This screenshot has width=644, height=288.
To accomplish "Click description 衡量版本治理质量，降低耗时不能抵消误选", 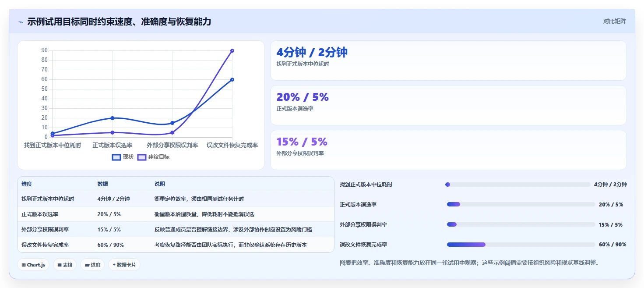I will pyautogui.click(x=204, y=214).
